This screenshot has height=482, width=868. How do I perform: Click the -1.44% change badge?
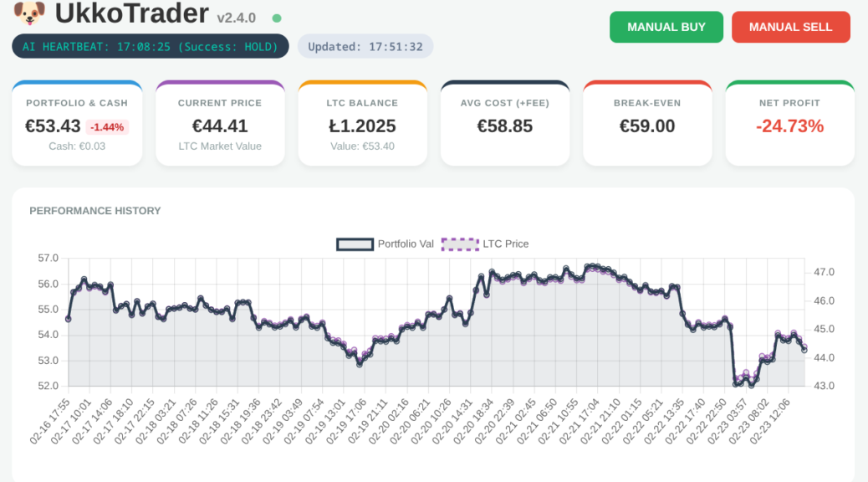point(108,127)
